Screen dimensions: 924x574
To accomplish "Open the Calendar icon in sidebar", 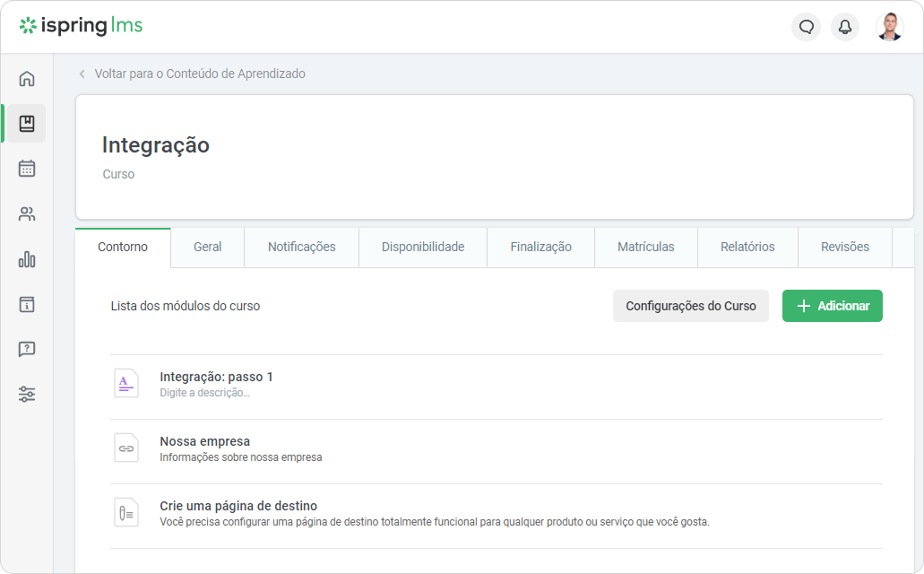I will pos(27,169).
